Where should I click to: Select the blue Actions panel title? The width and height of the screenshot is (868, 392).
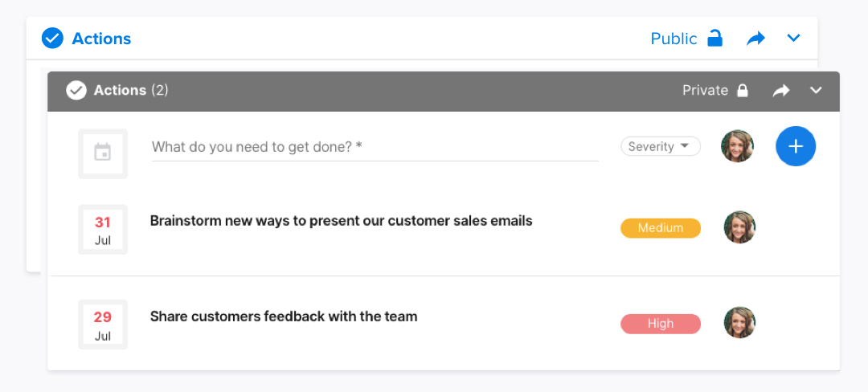pyautogui.click(x=101, y=39)
